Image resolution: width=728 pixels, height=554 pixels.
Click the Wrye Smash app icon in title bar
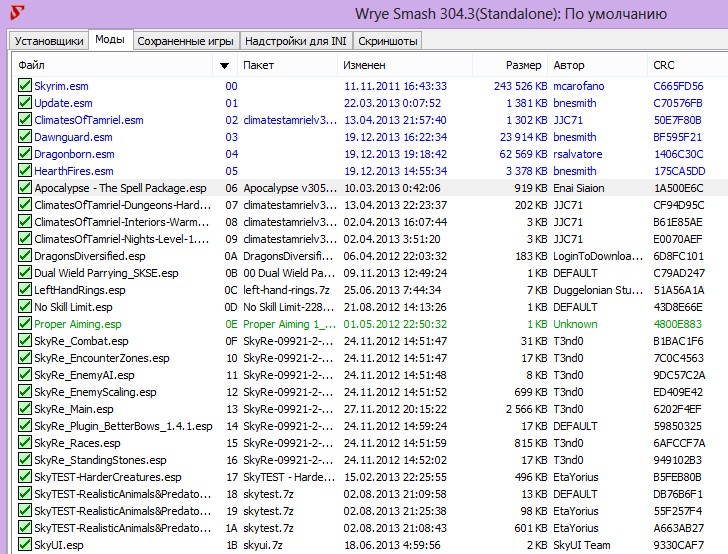point(18,13)
